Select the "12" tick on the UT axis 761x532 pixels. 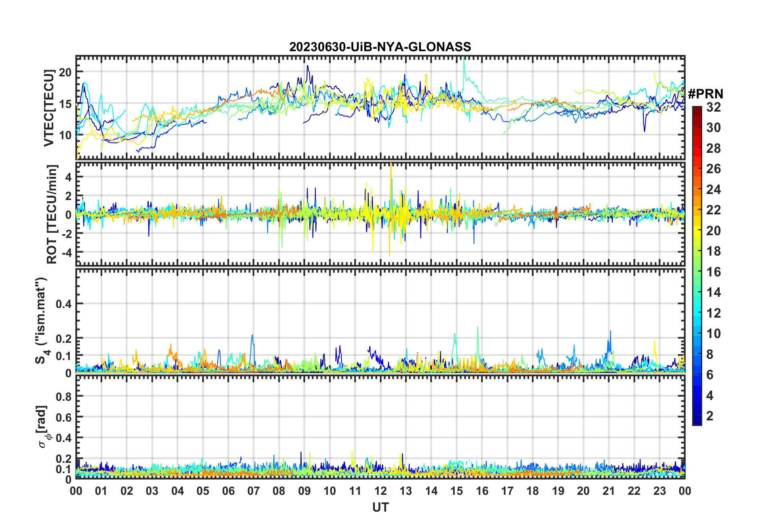[380, 491]
